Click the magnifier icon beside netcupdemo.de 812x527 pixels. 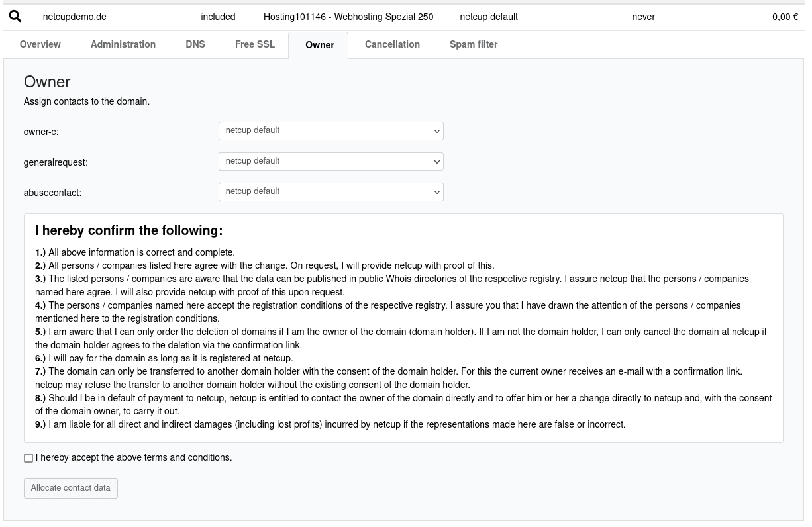tap(15, 17)
